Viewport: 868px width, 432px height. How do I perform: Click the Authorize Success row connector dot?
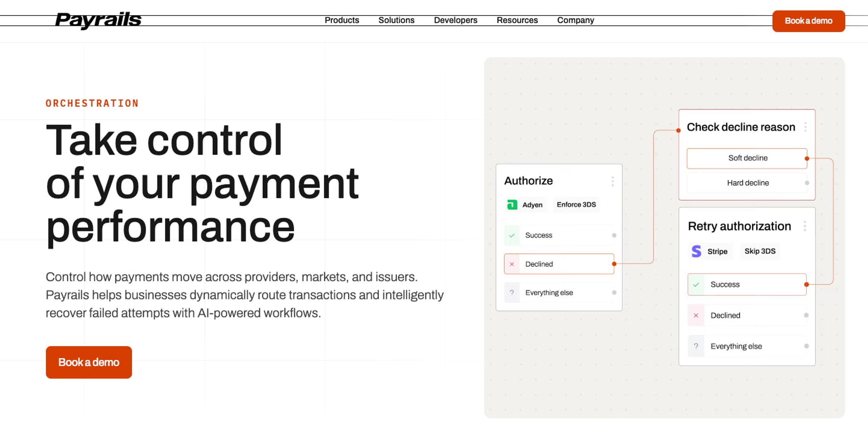tap(614, 235)
